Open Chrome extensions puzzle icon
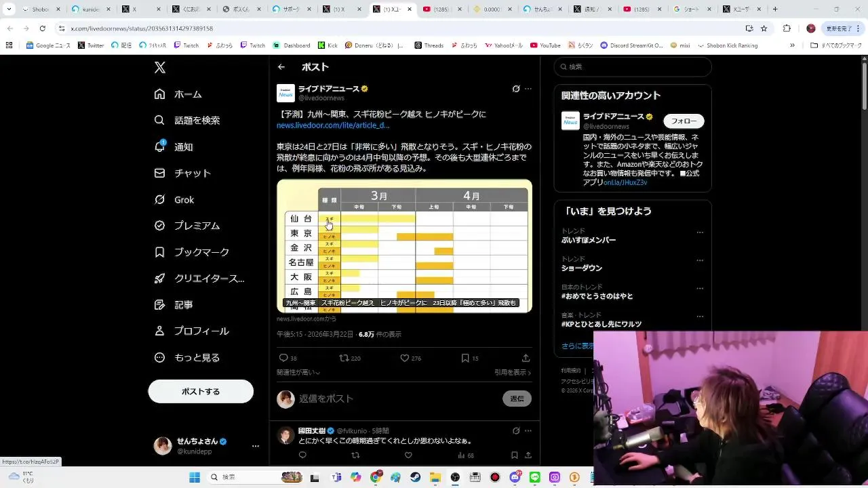The image size is (868, 488). click(x=787, y=28)
